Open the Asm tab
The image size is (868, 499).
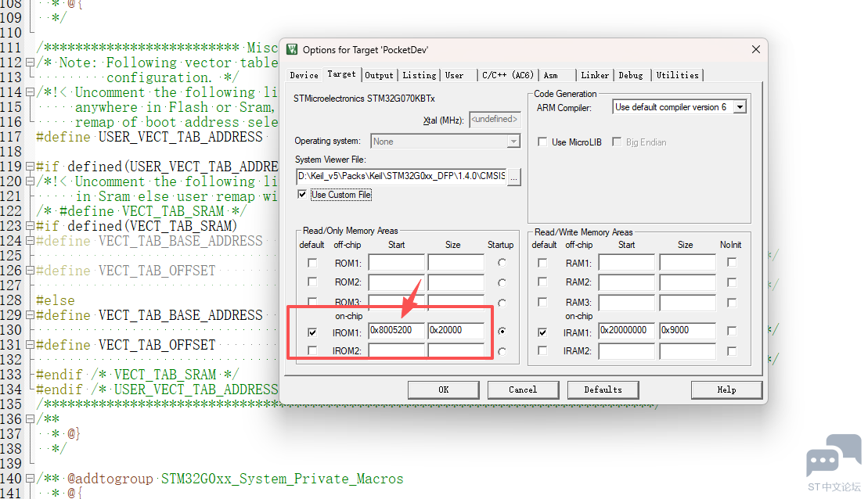(x=551, y=75)
